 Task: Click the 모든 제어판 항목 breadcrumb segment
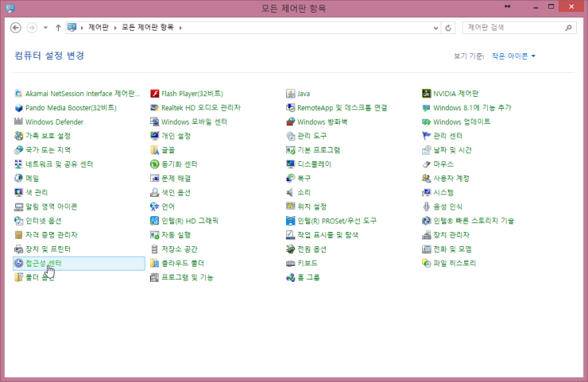pyautogui.click(x=148, y=27)
